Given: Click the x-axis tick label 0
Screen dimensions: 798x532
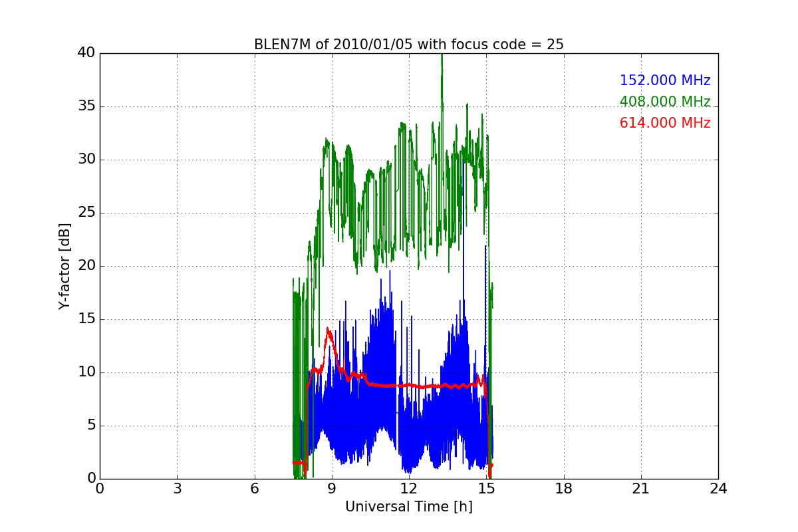Looking at the screenshot, I should point(100,489).
